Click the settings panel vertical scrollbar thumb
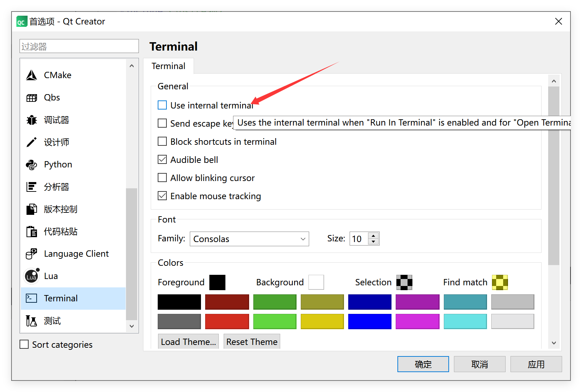This screenshot has width=582, height=392. click(x=554, y=176)
